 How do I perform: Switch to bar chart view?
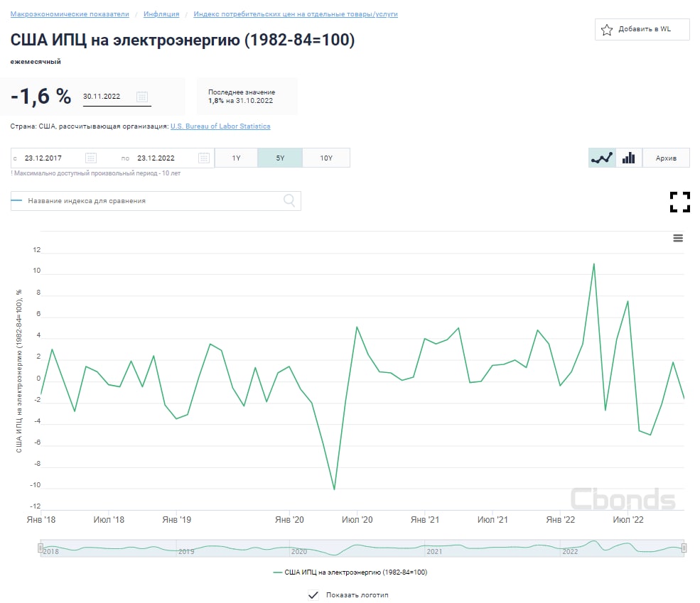coord(628,158)
